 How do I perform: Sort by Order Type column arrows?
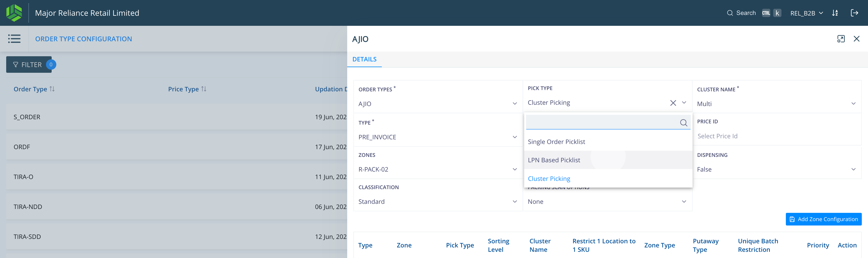pos(52,89)
